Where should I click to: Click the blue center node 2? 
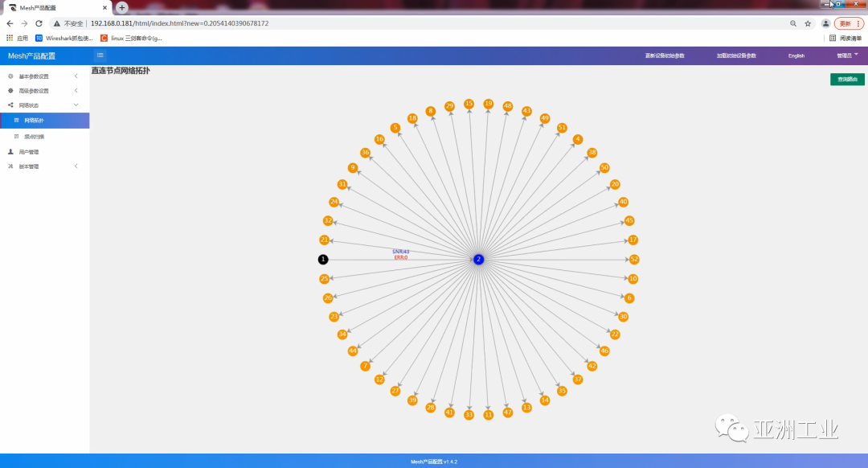tap(478, 260)
